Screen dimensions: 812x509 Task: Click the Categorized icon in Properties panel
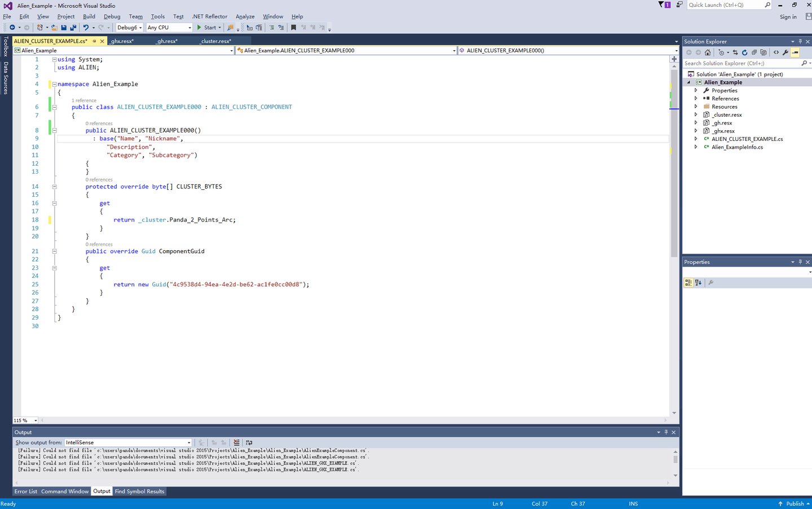click(689, 282)
